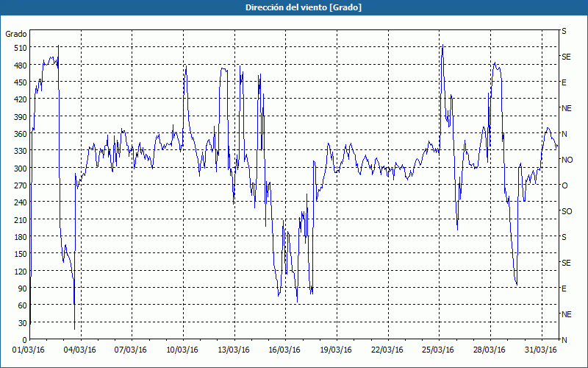Click the 19/03/16 date label
The width and height of the screenshot is (588, 368).
(x=336, y=350)
